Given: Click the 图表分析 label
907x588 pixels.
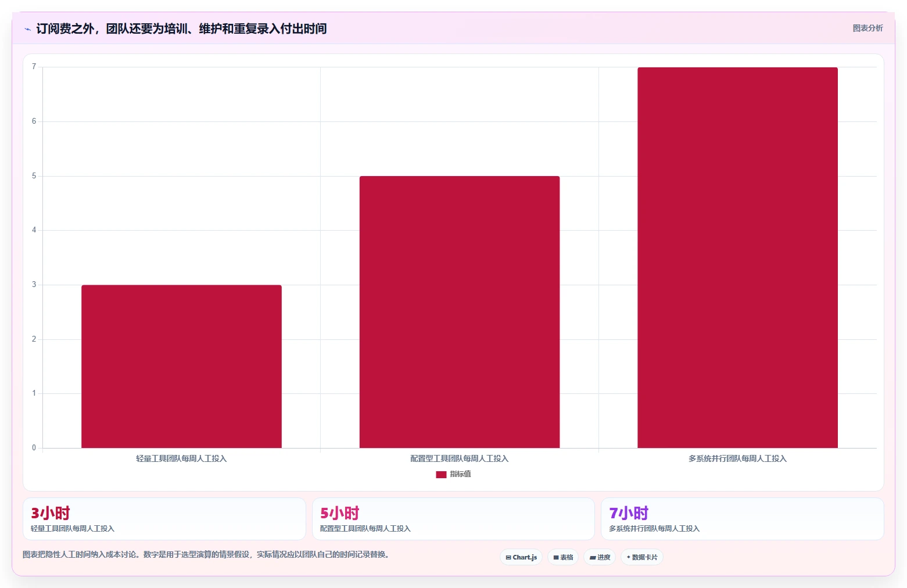Looking at the screenshot, I should [x=867, y=28].
